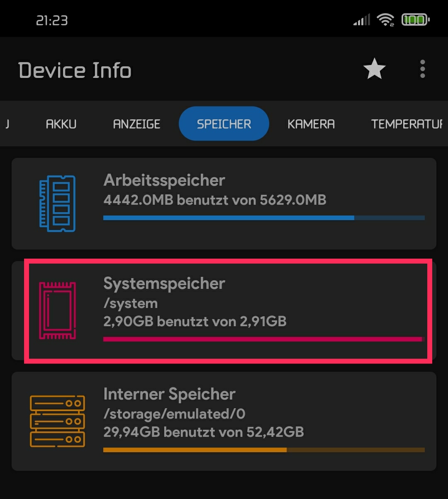Screen dimensions: 448x499
Task: Click the blue RAM module icon
Action: (57, 203)
